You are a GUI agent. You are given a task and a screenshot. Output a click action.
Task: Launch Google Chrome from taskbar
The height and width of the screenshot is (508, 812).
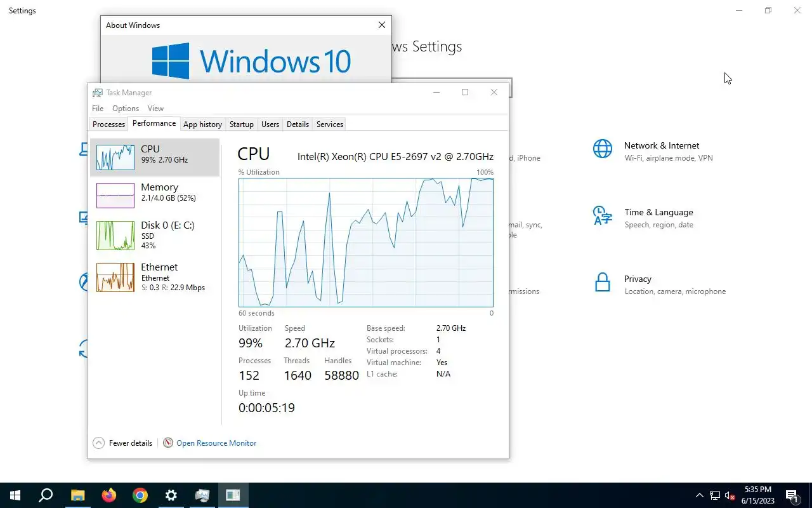140,495
